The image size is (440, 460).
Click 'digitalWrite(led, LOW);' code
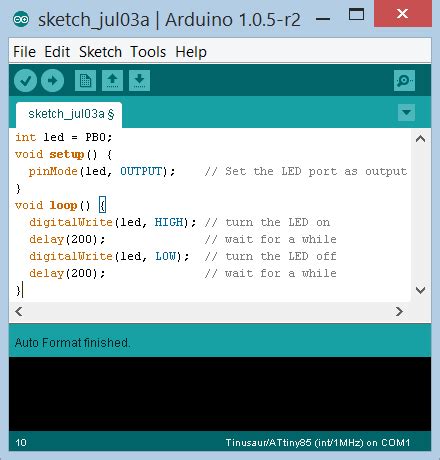[109, 256]
